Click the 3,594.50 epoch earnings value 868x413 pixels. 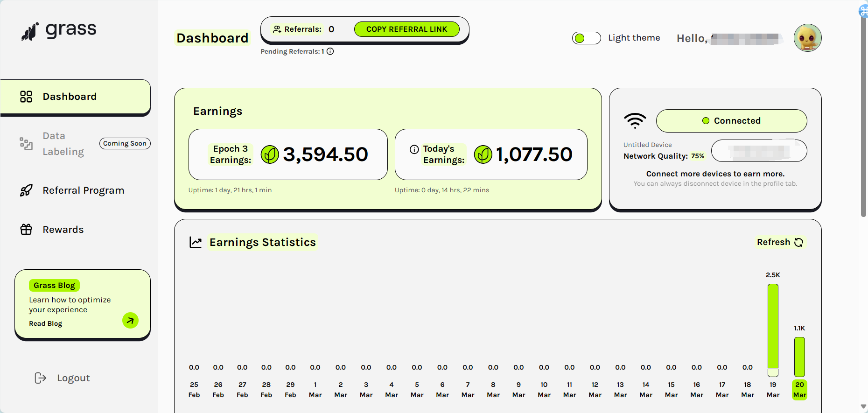pyautogui.click(x=325, y=154)
